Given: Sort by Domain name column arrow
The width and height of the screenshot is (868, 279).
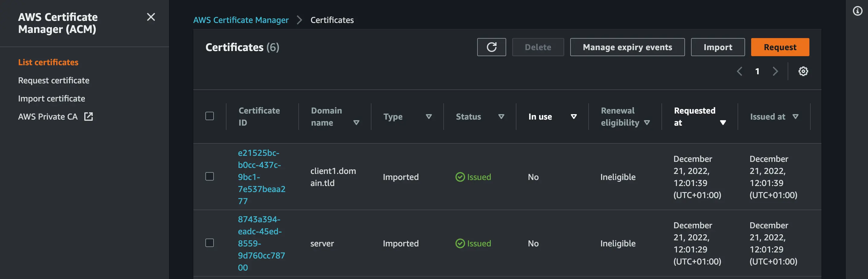Looking at the screenshot, I should click(x=356, y=123).
